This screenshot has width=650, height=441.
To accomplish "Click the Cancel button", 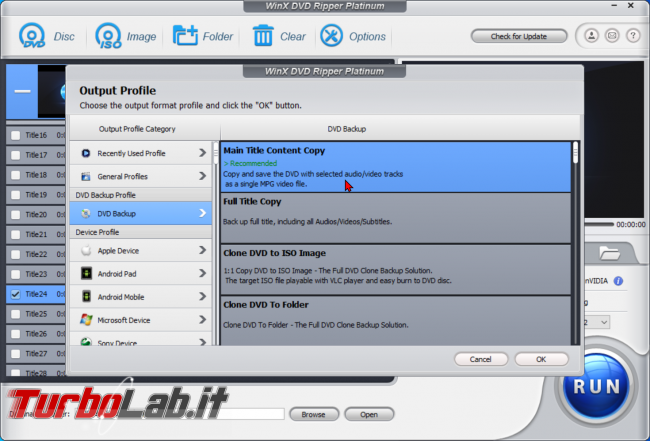I will click(x=480, y=359).
